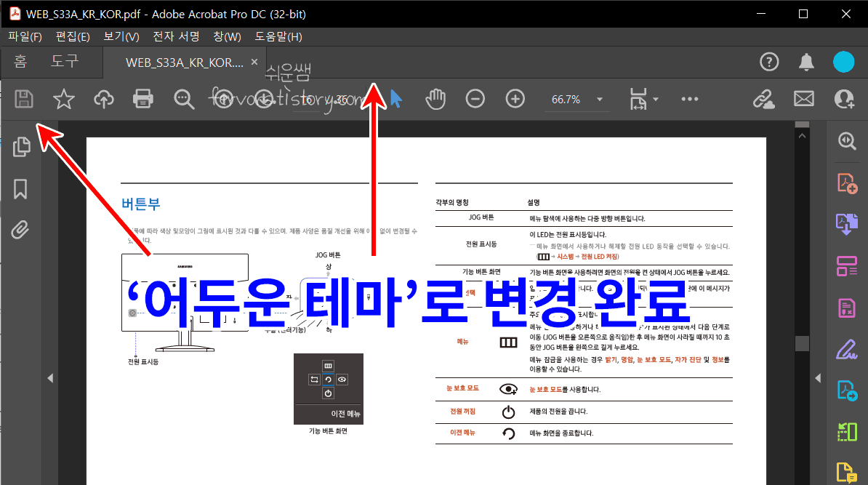Show the Attachments panel via paperclip icon
The height and width of the screenshot is (485, 868).
(x=21, y=230)
